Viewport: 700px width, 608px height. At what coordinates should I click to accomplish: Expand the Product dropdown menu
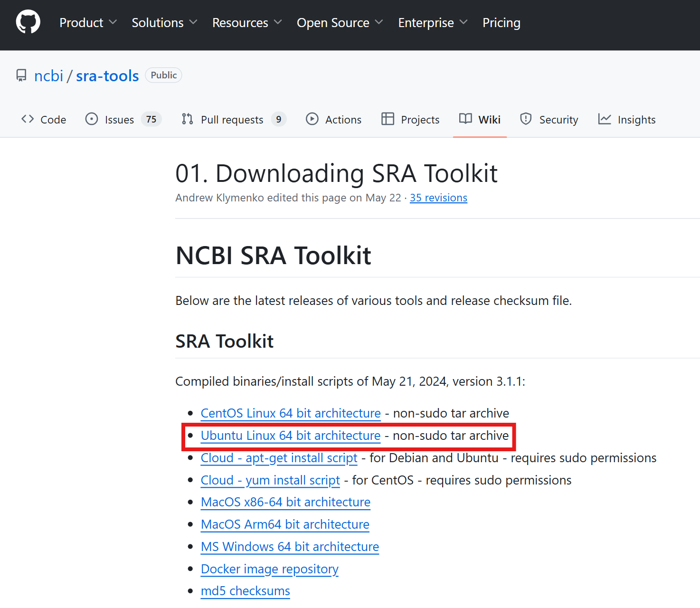(88, 22)
